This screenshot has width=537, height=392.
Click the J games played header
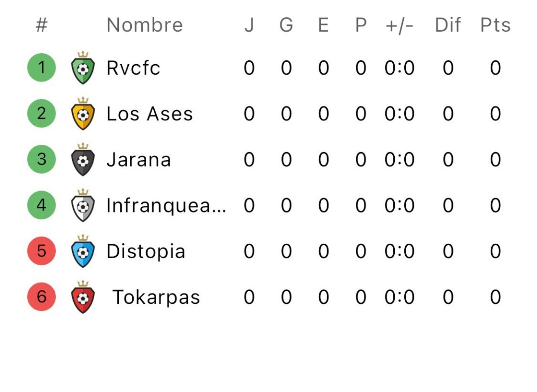249,25
